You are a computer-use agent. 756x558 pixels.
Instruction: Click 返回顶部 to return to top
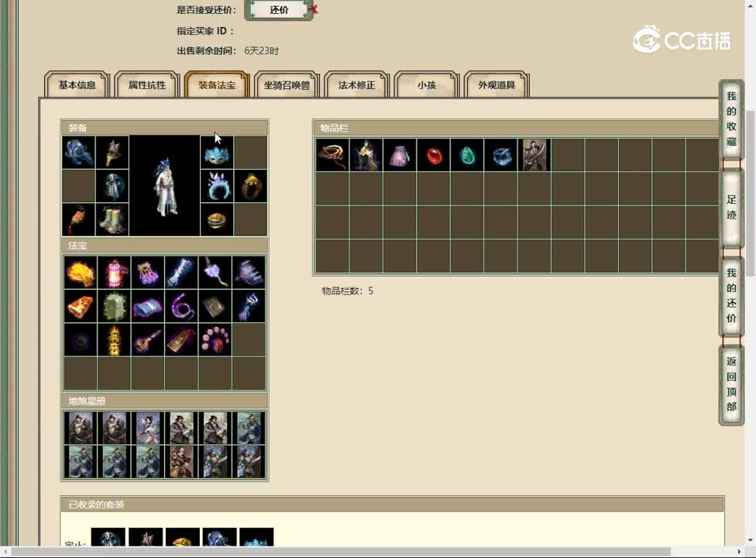(x=731, y=384)
